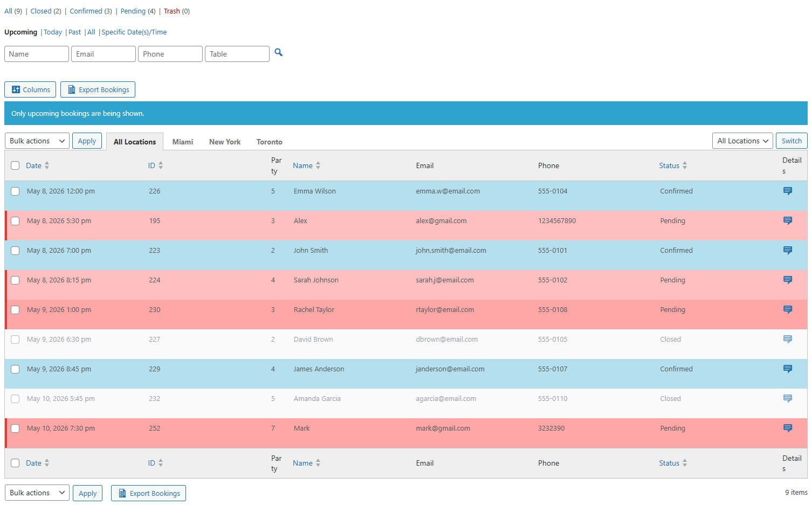Select the Upcoming date filter

click(21, 32)
